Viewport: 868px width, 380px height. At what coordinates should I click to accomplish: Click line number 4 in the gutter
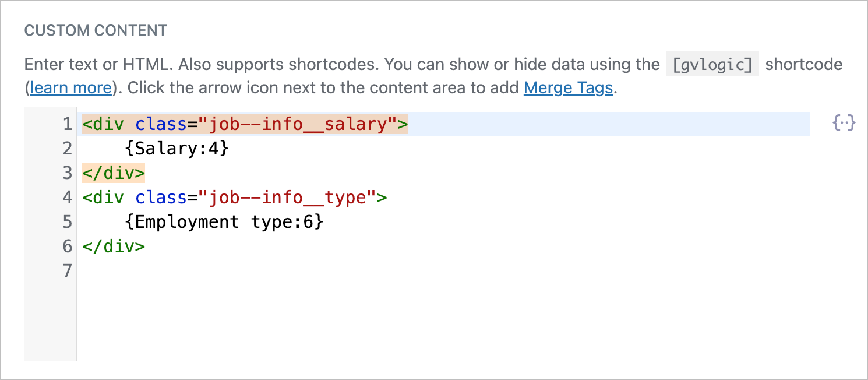tap(67, 197)
